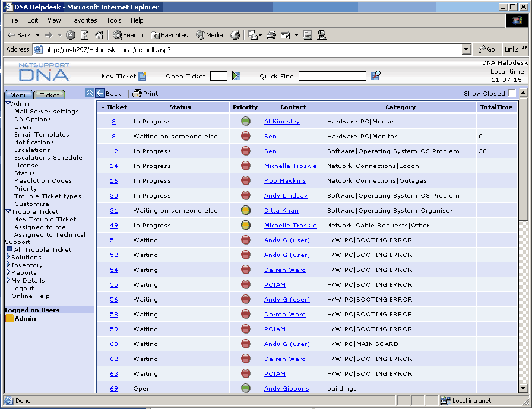Click the red priority icon for ticket 8
Image resolution: width=532 pixels, height=409 pixels.
tap(246, 136)
